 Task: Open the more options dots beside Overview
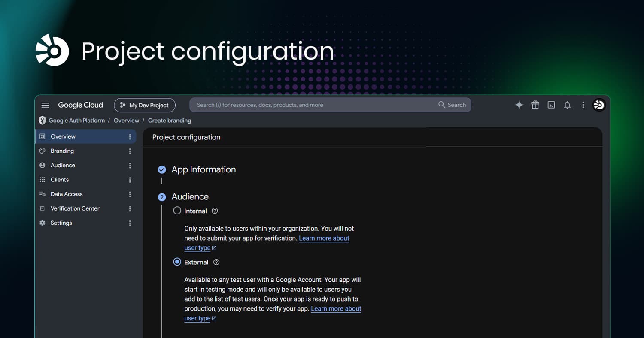130,136
